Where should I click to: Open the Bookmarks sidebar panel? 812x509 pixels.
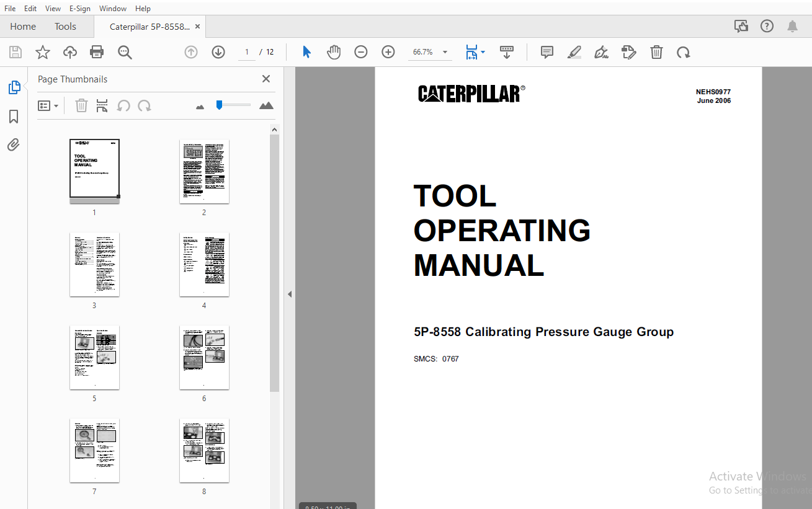(x=14, y=117)
